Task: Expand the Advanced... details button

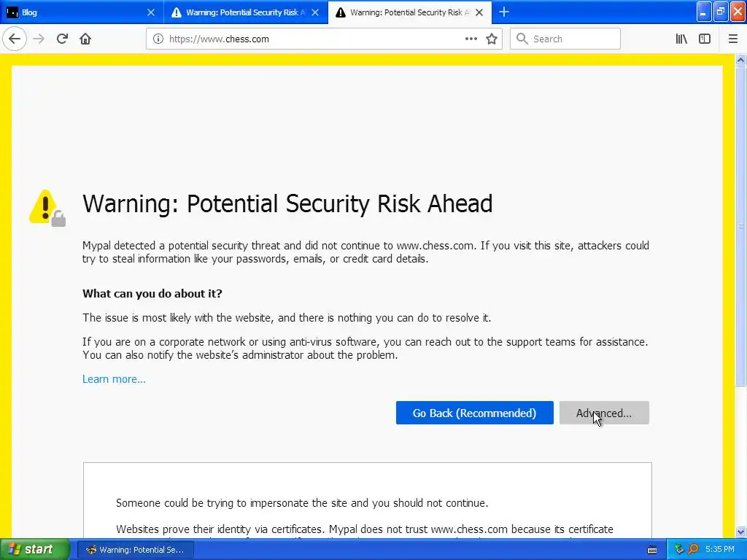Action: point(604,413)
